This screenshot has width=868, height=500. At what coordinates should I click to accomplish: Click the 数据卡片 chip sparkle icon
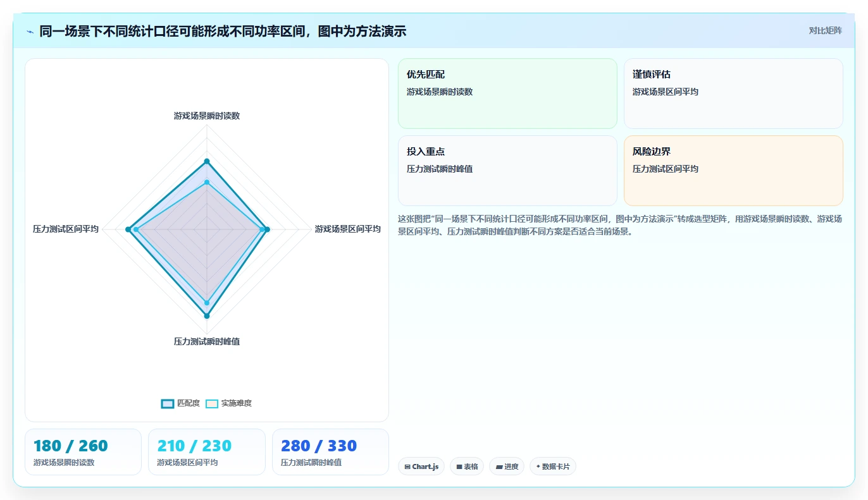[x=538, y=466]
